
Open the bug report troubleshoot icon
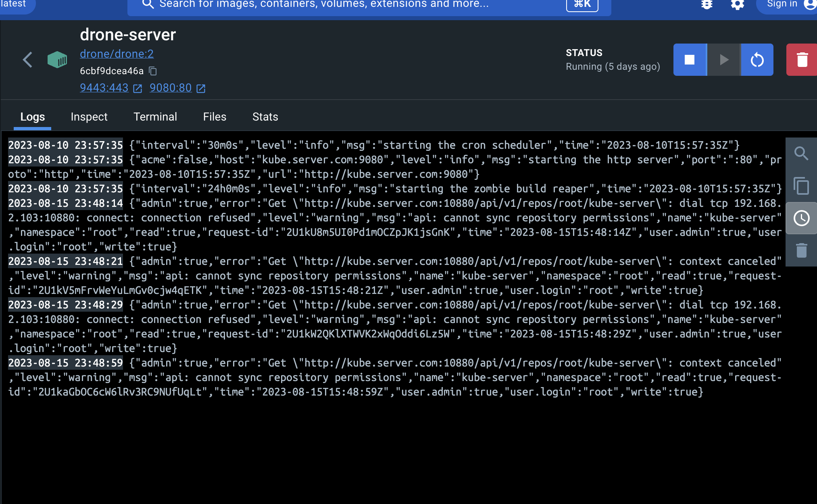tap(707, 4)
